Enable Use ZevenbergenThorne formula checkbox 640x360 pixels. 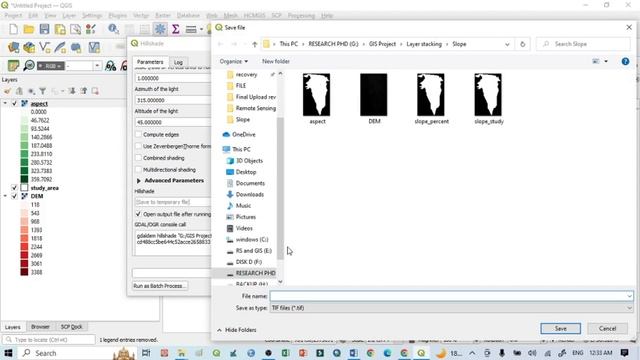click(138, 146)
